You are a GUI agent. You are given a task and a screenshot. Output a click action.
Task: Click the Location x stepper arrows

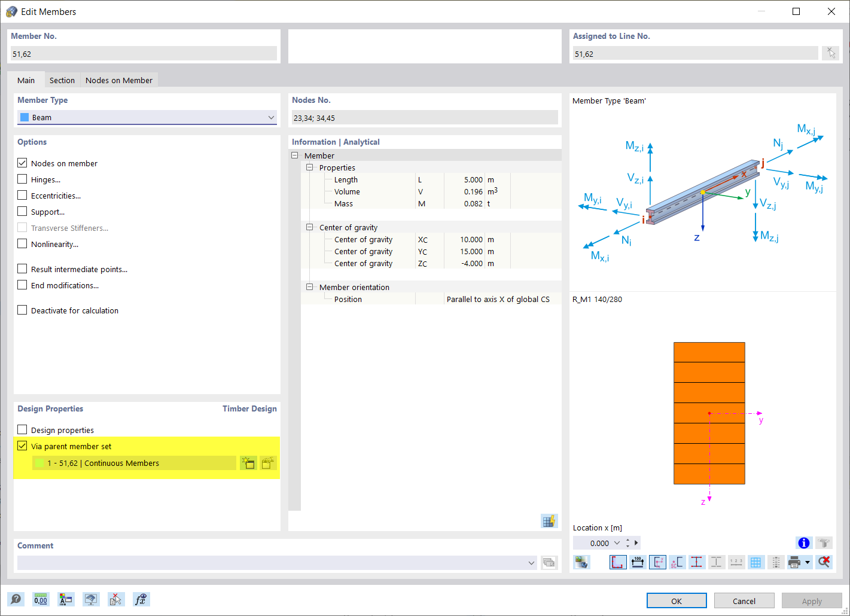point(627,543)
